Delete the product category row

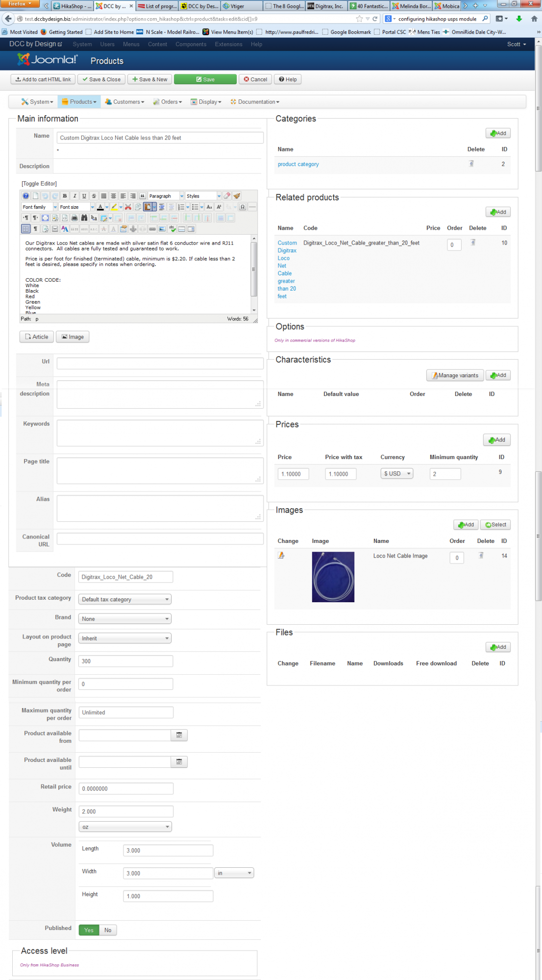[x=471, y=164]
